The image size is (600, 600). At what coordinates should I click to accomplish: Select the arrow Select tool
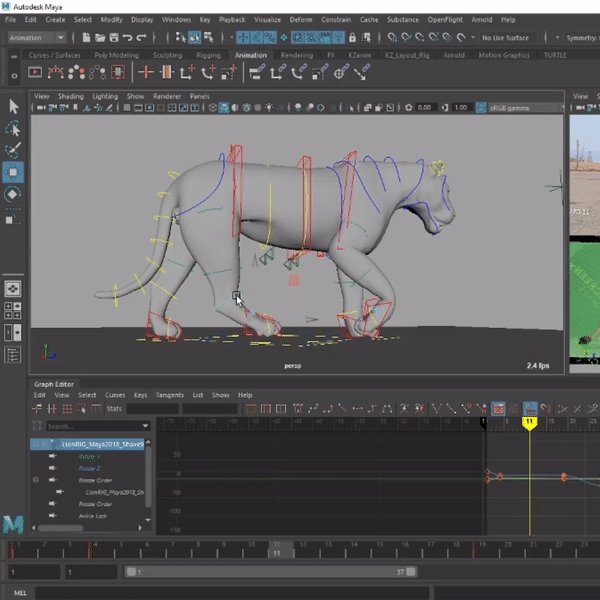[x=14, y=106]
